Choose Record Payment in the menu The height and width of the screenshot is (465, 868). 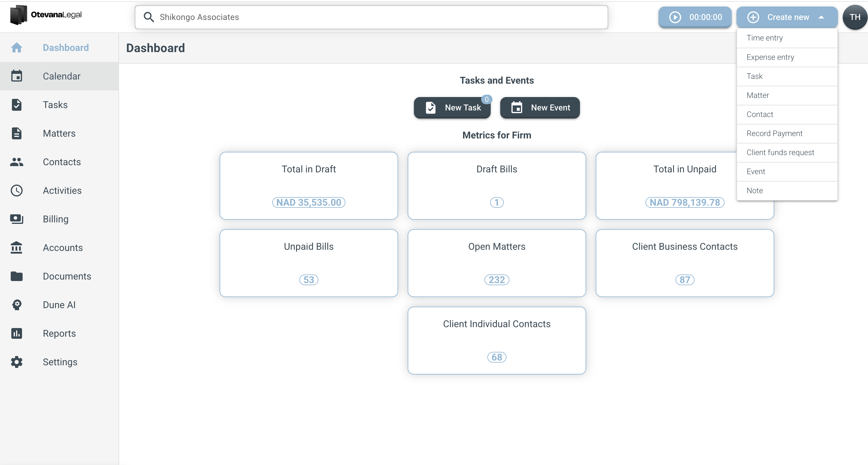(x=775, y=133)
